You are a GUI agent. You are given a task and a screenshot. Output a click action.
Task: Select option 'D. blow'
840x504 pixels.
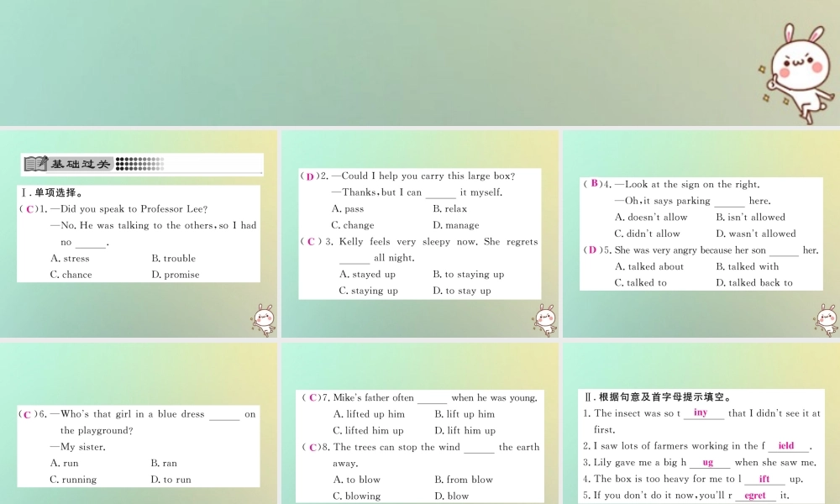[x=451, y=496]
